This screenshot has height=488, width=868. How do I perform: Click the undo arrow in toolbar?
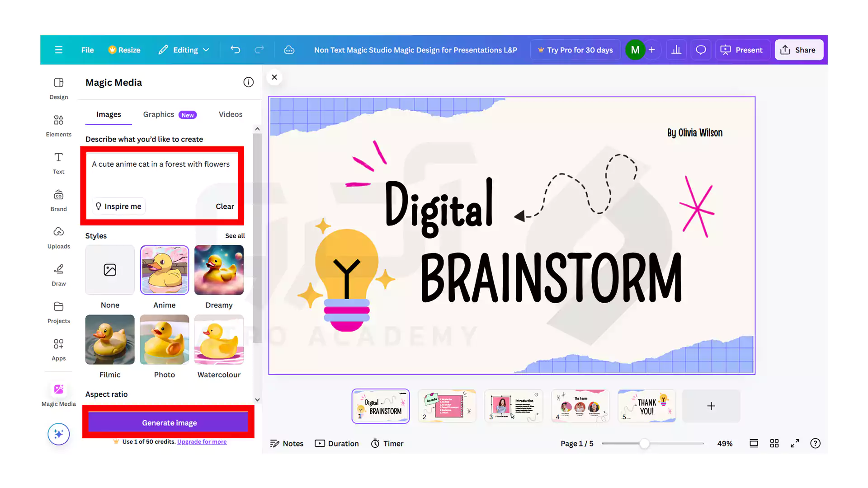point(235,50)
